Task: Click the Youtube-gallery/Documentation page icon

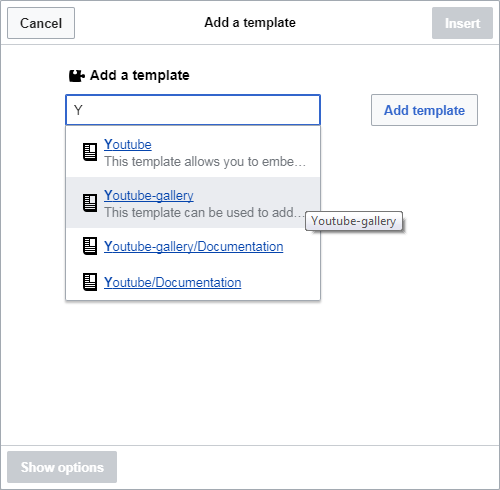Action: 90,246
